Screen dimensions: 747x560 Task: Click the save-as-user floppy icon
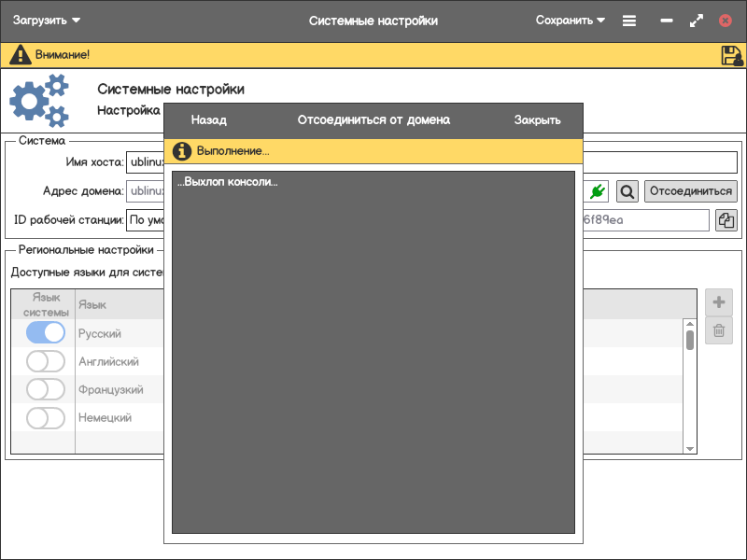[x=732, y=55]
